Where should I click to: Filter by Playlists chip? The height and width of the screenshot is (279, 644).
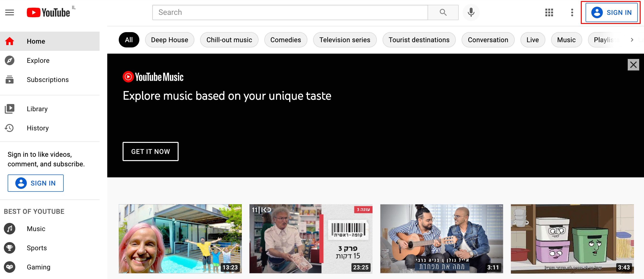pyautogui.click(x=604, y=40)
